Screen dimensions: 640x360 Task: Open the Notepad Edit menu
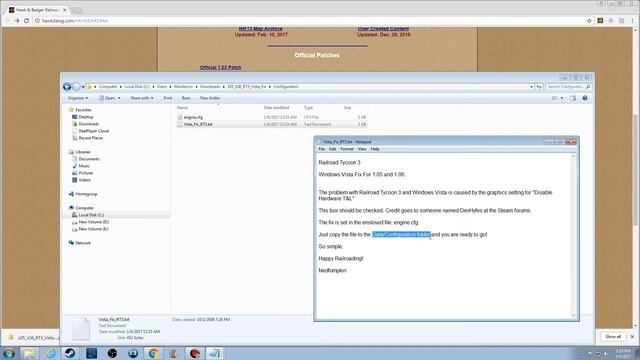[x=332, y=149]
